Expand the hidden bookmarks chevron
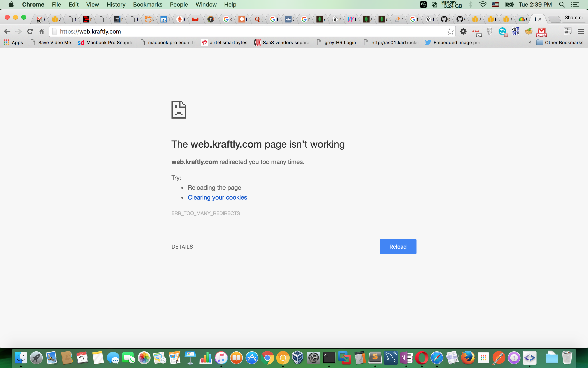This screenshot has height=368, width=588. [x=530, y=42]
